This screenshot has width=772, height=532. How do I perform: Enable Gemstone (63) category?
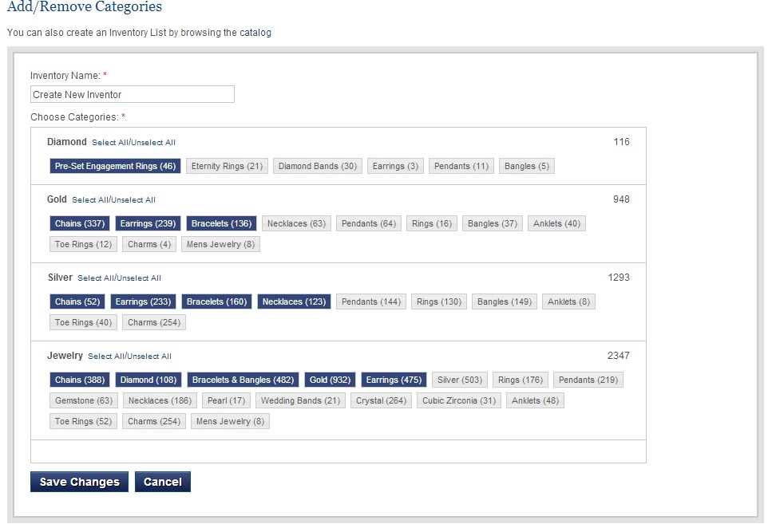(x=84, y=400)
